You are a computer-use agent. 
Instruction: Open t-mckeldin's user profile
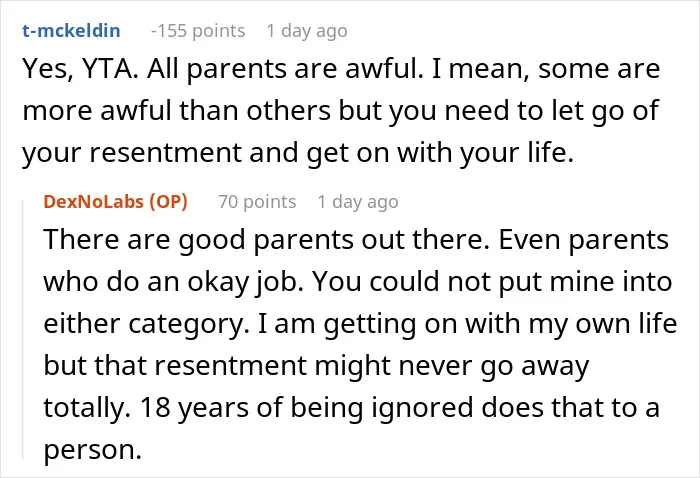[x=71, y=31]
